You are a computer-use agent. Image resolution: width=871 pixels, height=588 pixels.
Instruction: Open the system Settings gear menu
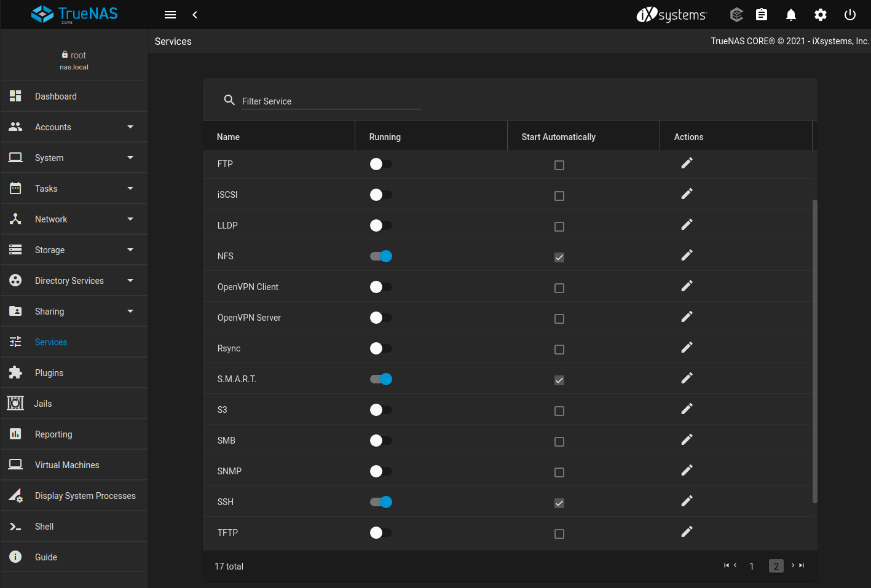pos(821,14)
